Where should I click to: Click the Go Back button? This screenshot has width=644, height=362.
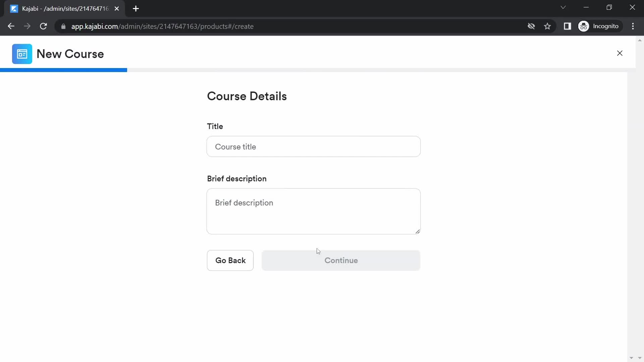point(230,260)
